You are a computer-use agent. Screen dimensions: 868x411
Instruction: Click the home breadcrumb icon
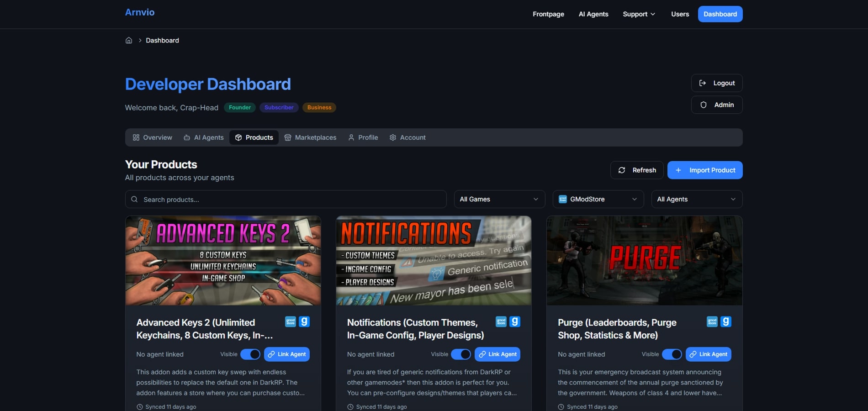coord(129,40)
